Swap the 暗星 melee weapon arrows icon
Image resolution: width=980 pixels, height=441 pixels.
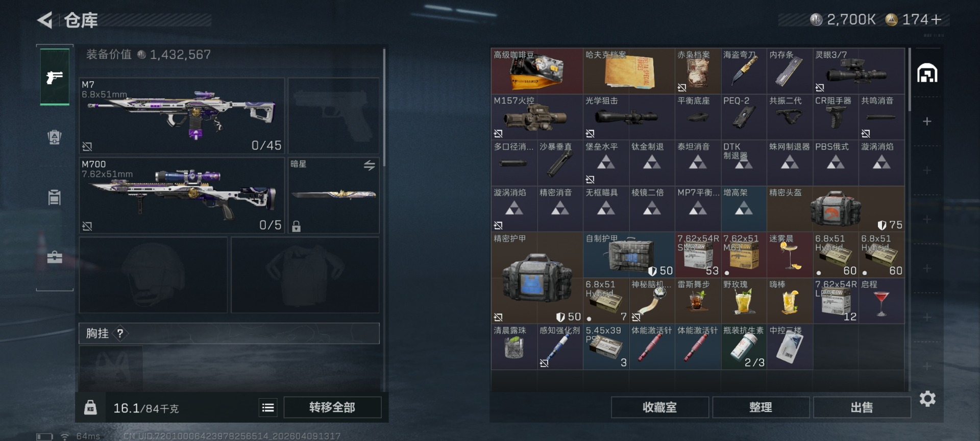point(369,165)
